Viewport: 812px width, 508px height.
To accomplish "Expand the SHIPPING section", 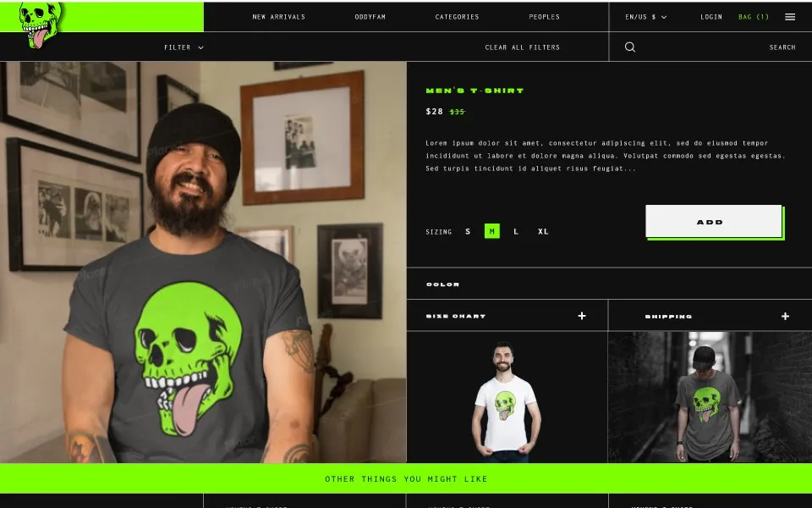I will [784, 315].
